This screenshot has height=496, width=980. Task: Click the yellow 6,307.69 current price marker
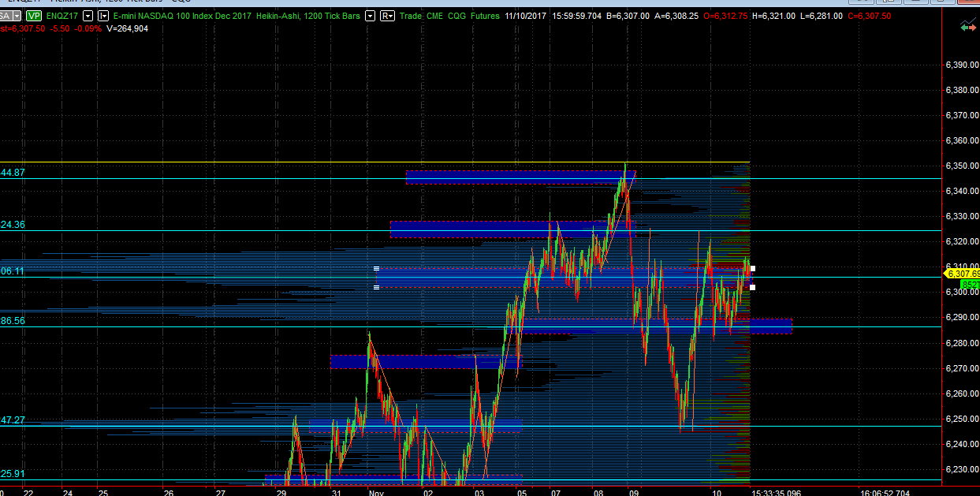pyautogui.click(x=961, y=273)
